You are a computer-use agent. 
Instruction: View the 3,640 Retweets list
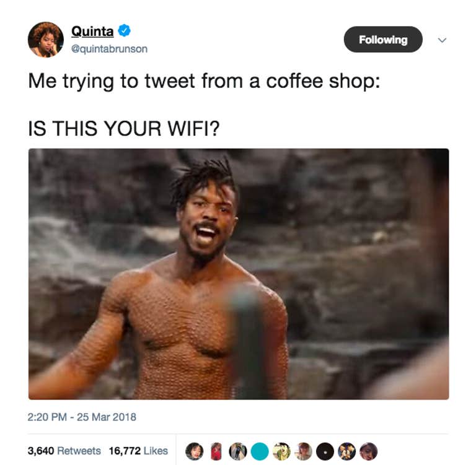pos(64,451)
